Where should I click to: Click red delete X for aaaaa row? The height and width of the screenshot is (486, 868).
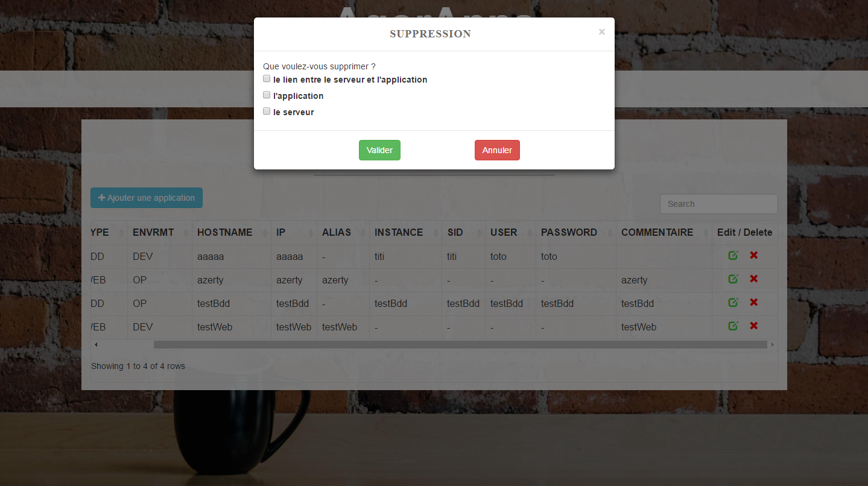tap(753, 256)
